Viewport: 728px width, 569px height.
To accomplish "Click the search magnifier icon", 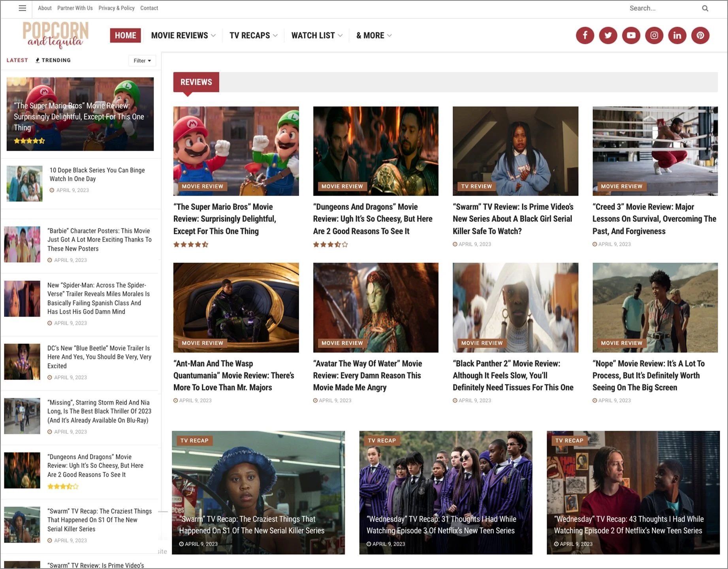I will coord(705,8).
